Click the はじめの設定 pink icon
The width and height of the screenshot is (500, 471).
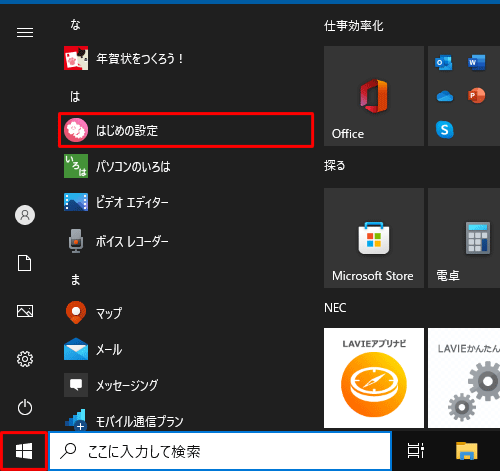(x=76, y=130)
